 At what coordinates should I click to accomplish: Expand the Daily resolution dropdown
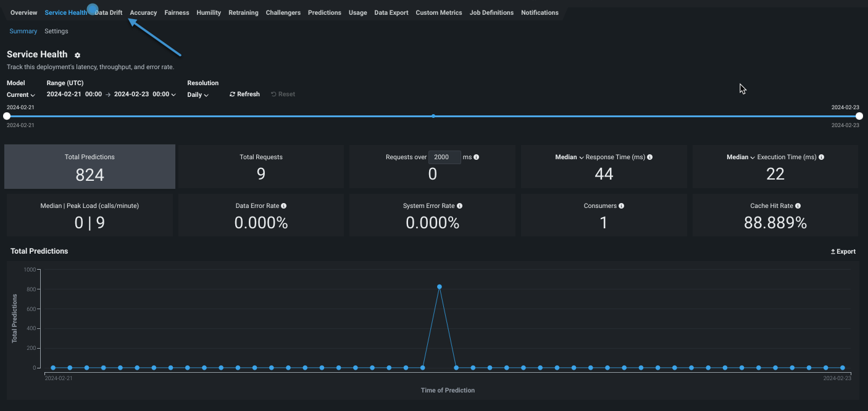coord(198,95)
